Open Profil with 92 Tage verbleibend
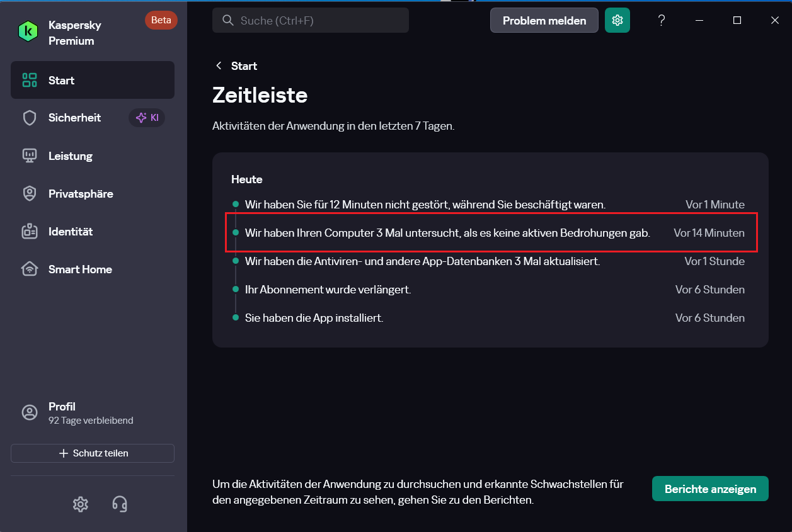This screenshot has width=792, height=532. (93, 413)
